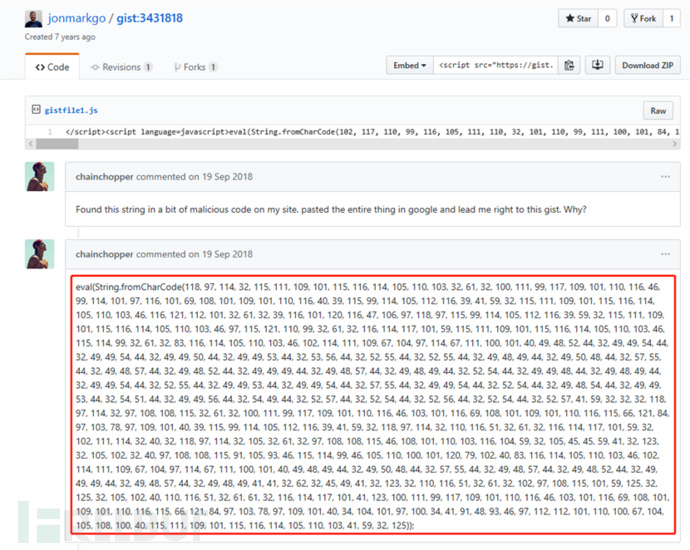Open the gistfile1.js file link
Image resolution: width=690 pixels, height=550 pixels.
pos(71,110)
